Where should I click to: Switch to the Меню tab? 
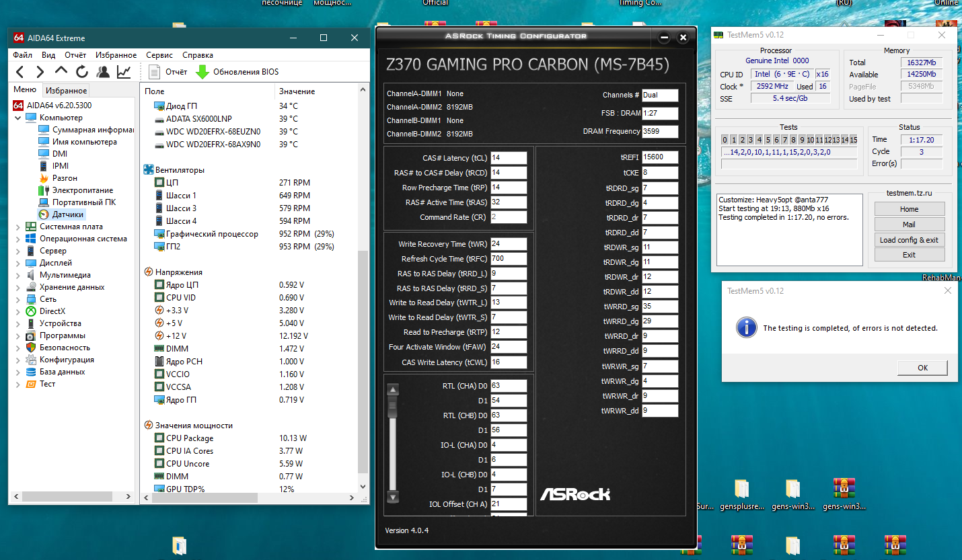pyautogui.click(x=25, y=90)
